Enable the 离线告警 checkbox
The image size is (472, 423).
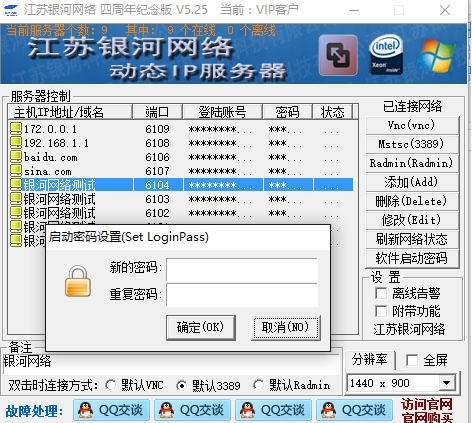(381, 293)
